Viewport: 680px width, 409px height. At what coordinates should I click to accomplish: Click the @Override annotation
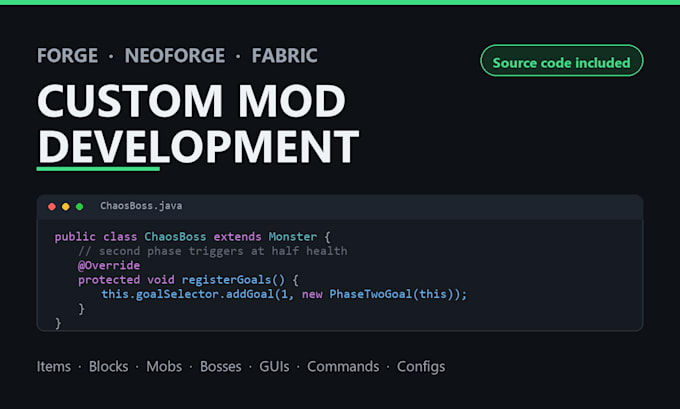pos(109,265)
